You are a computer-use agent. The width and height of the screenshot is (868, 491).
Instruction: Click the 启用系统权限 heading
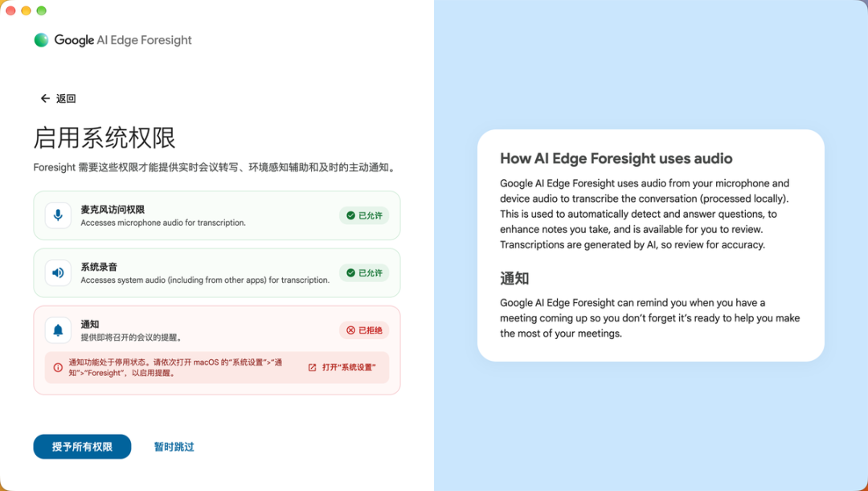(104, 138)
